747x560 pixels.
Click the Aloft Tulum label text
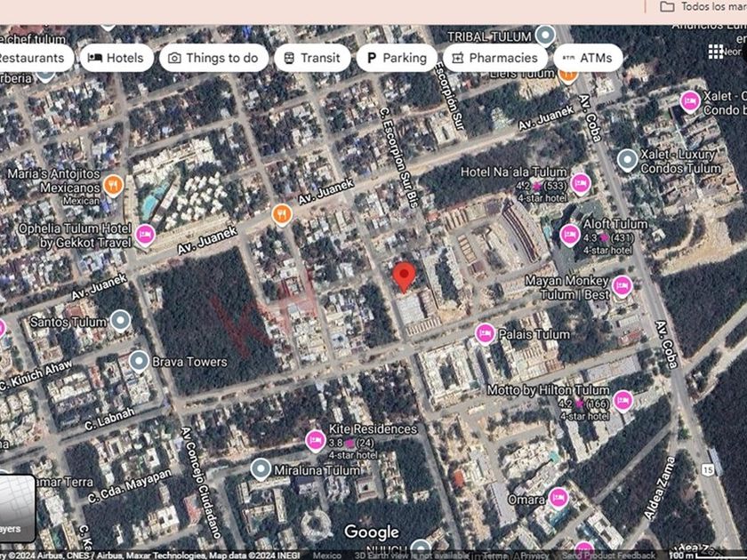click(x=615, y=224)
